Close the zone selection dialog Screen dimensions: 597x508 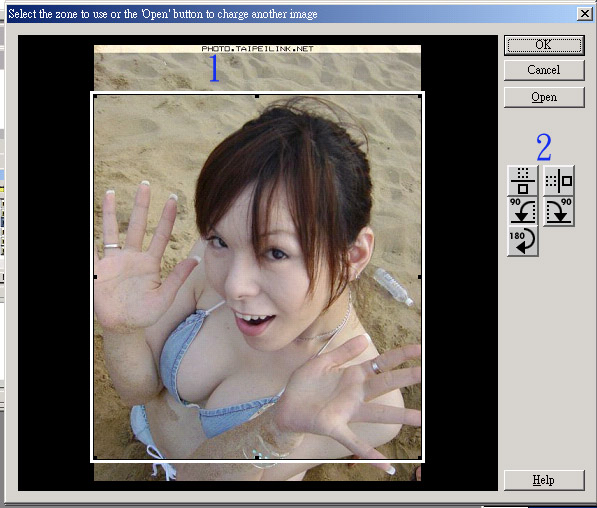point(584,14)
